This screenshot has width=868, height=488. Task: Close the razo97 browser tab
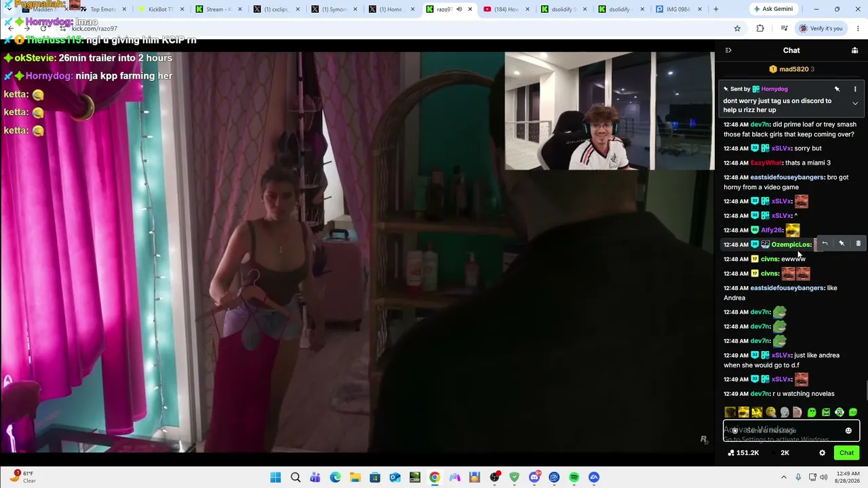point(469,9)
